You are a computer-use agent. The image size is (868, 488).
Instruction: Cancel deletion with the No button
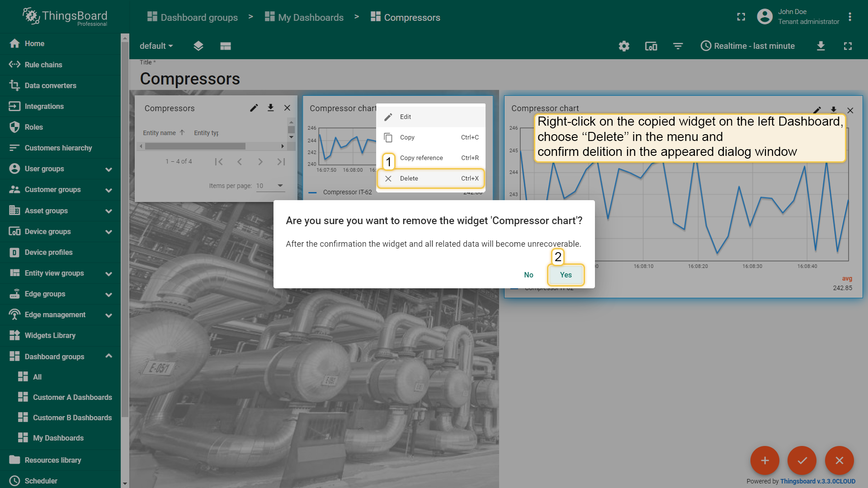coord(528,275)
